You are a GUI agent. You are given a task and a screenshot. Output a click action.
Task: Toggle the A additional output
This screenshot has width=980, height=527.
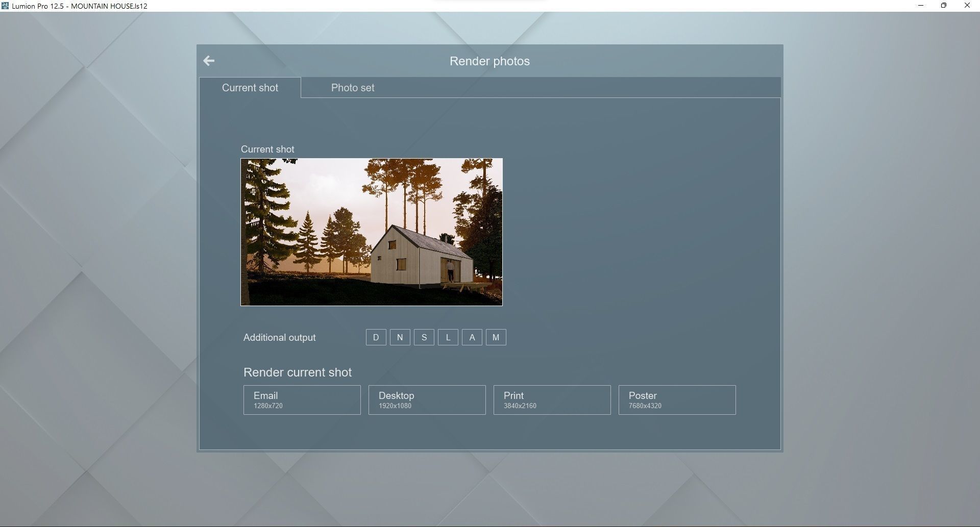pos(472,337)
